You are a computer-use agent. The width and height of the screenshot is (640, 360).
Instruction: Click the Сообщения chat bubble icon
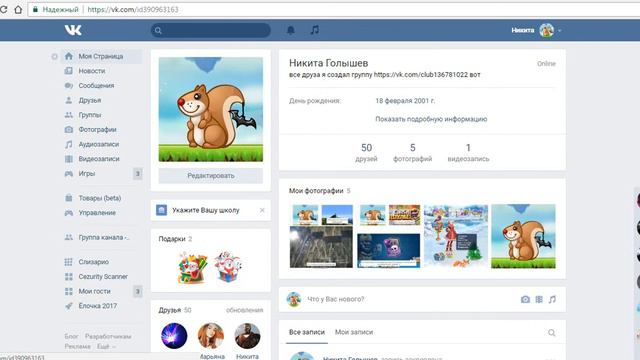pos(69,86)
